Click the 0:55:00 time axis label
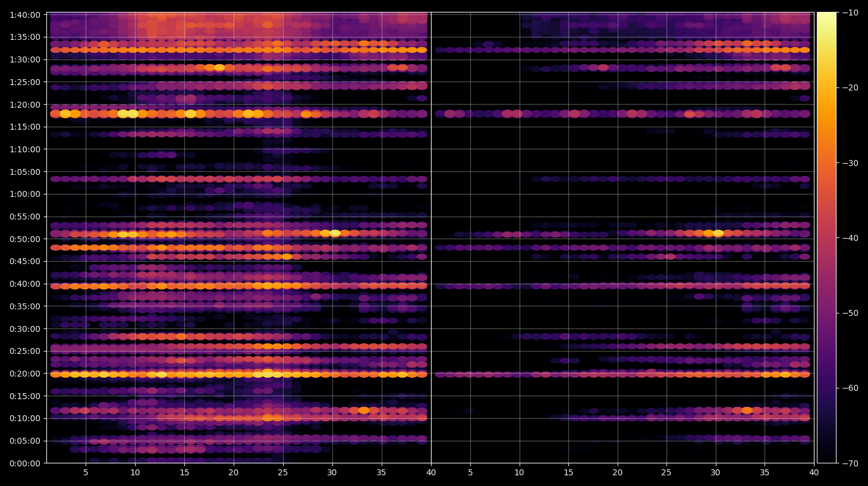 pos(25,217)
